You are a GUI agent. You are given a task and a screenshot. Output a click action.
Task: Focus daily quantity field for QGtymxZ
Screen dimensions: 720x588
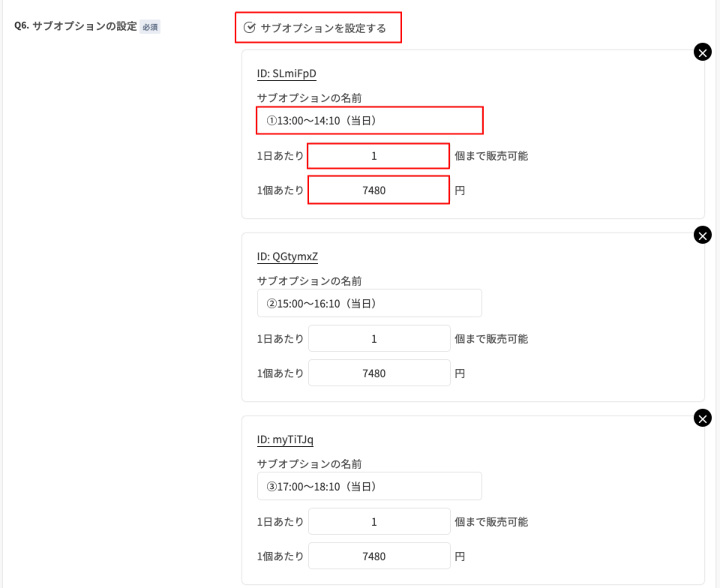pyautogui.click(x=379, y=339)
